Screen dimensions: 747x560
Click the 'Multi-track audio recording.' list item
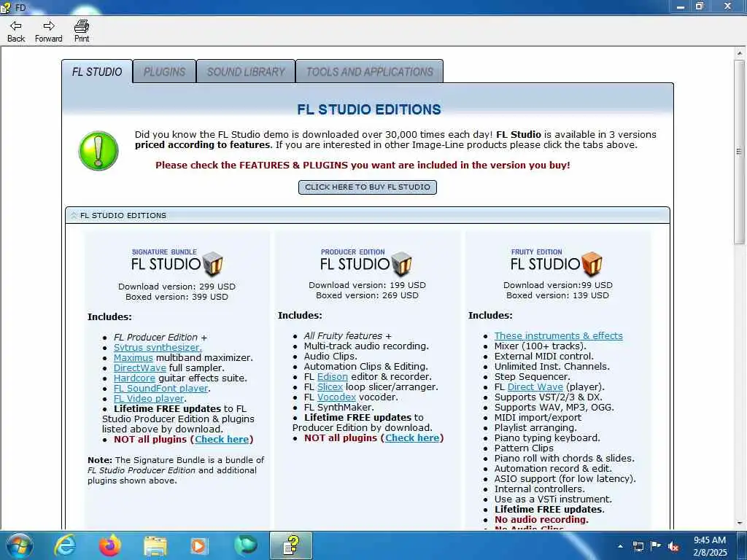(x=366, y=346)
